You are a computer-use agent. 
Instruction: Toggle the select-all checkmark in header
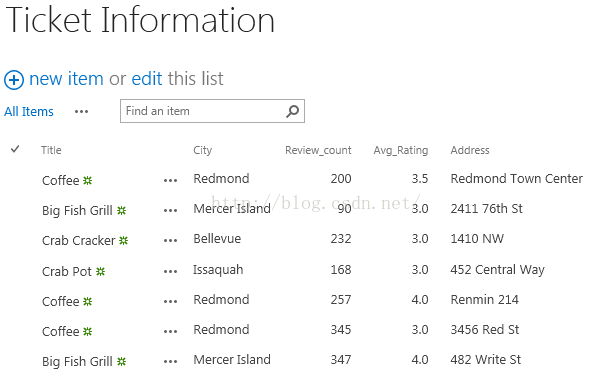tap(15, 149)
